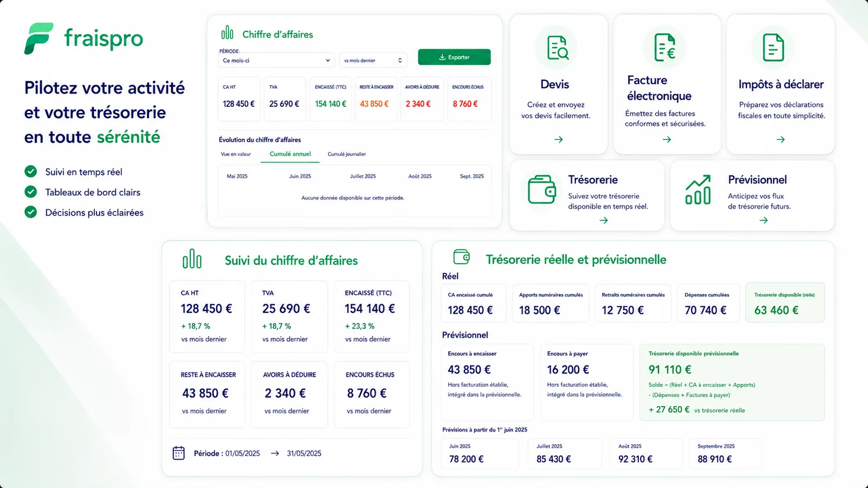Click the CA encaissé cumulé 128 450 € value

(x=470, y=310)
